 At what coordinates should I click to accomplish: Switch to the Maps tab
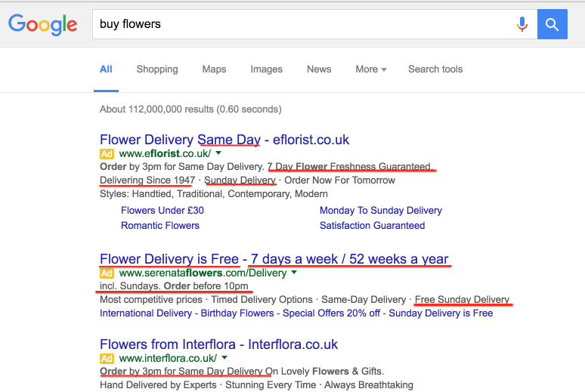click(x=214, y=69)
